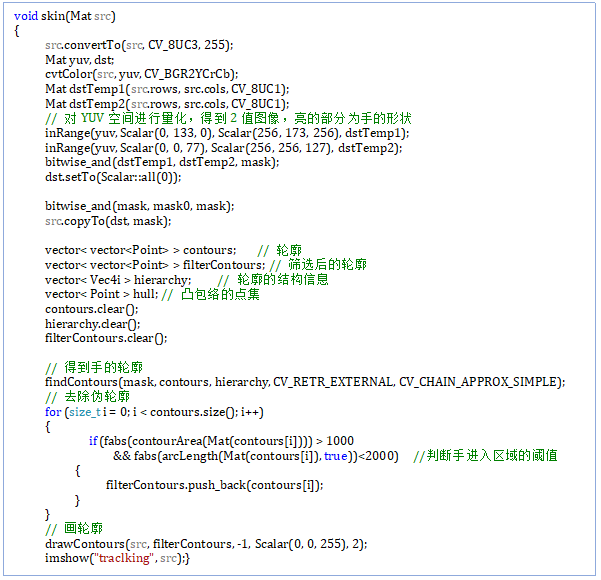601x580 pixels.
Task: Click the comment '//判断手进入区域的阈值'
Action: point(485,456)
